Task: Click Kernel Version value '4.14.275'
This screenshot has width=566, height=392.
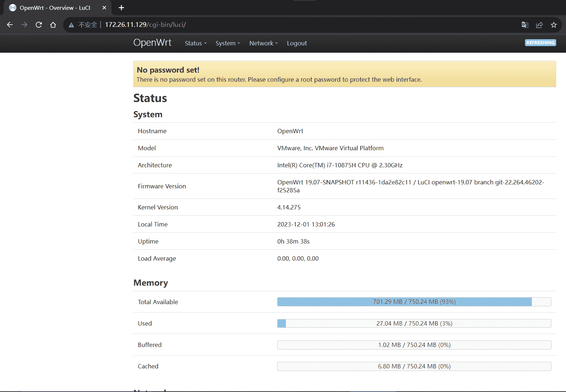Action: click(289, 207)
